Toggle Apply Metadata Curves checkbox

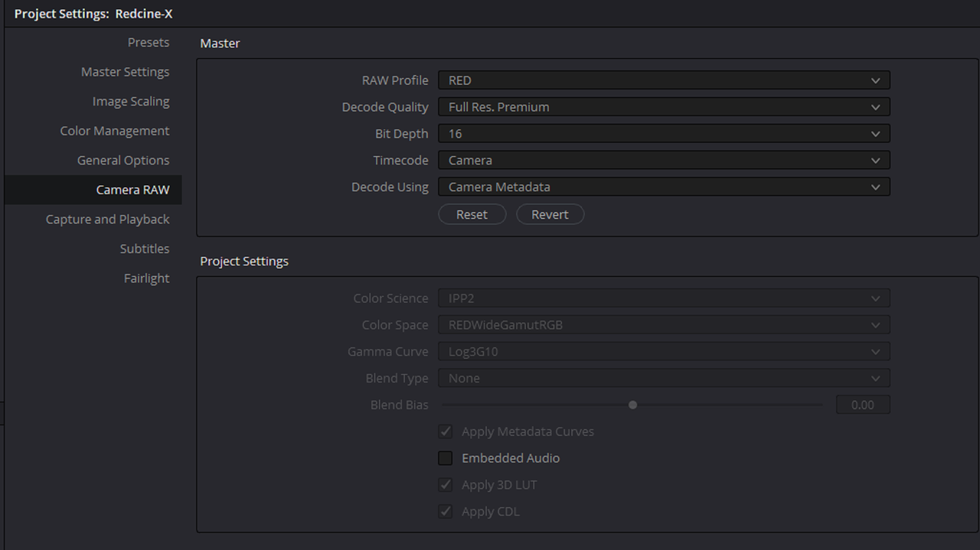tap(445, 431)
